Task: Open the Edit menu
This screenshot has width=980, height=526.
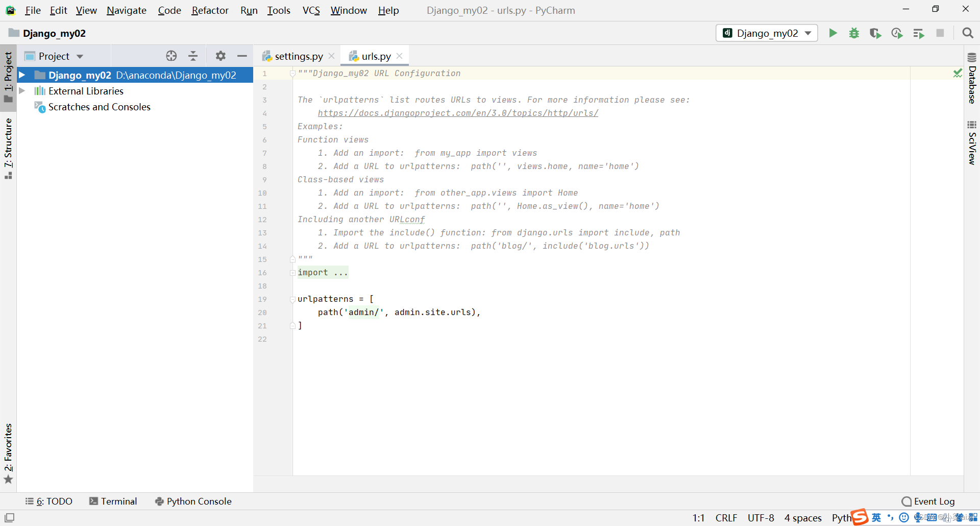Action: click(58, 10)
